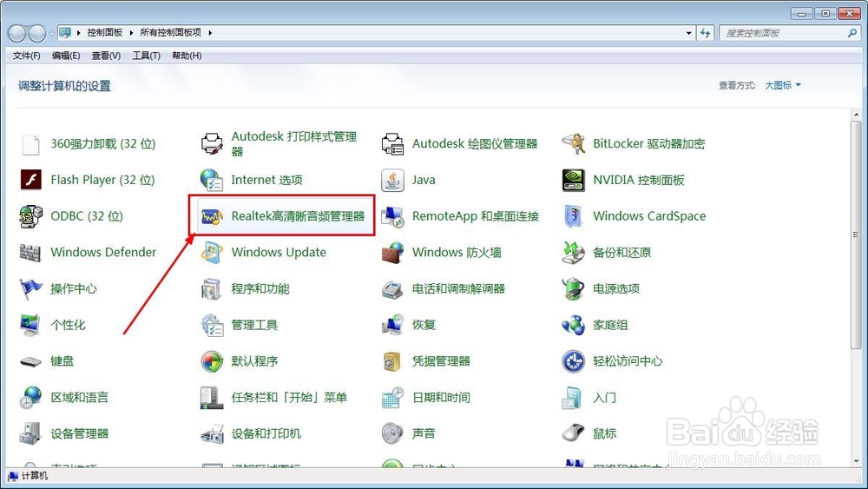The height and width of the screenshot is (489, 868).
Task: Open the 程序和功能 icon
Action: (212, 288)
